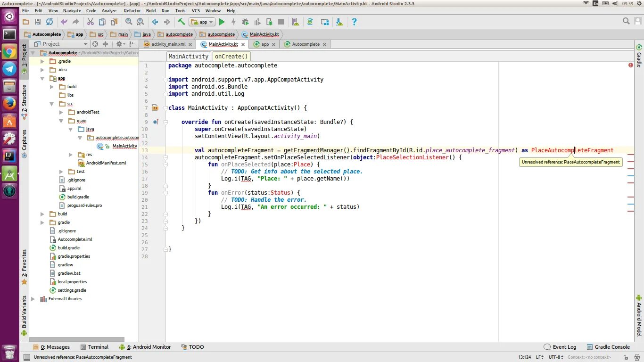This screenshot has width=644, height=362.
Task: Toggle the Captures tool window
Action: click(25, 143)
